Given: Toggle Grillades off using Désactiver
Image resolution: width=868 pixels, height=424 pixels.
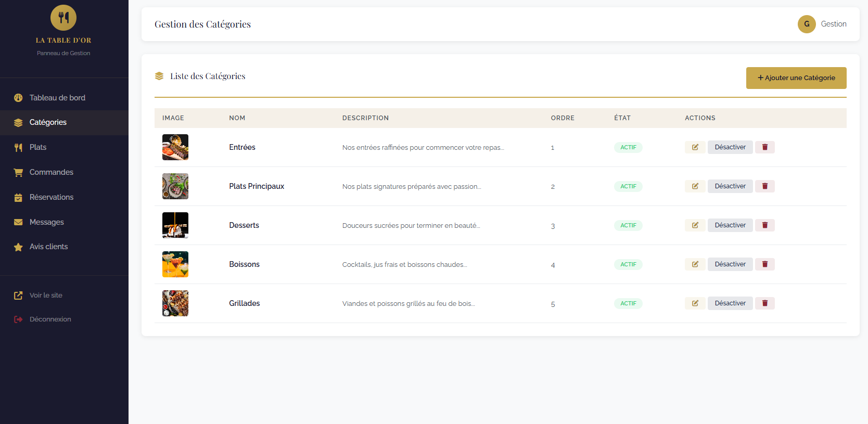Looking at the screenshot, I should pos(730,303).
